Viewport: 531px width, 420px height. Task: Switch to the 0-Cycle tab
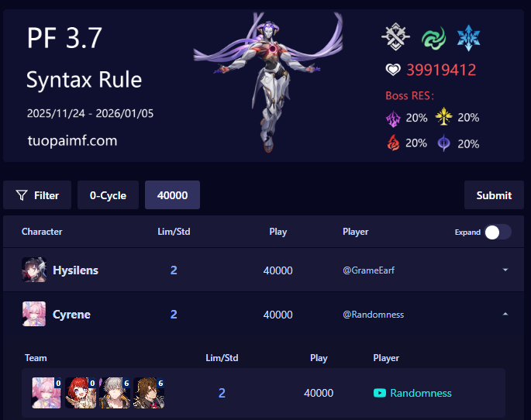[x=108, y=195]
